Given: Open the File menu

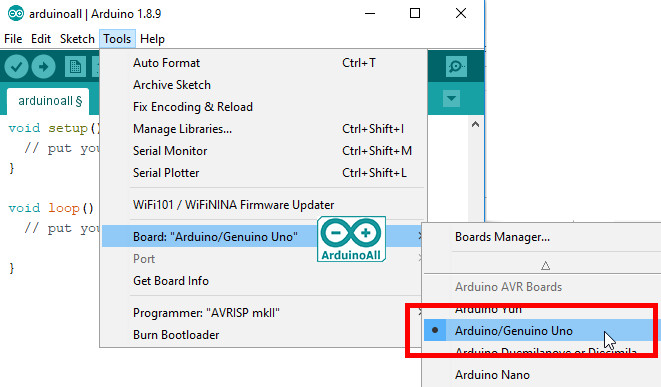Looking at the screenshot, I should click(x=13, y=39).
